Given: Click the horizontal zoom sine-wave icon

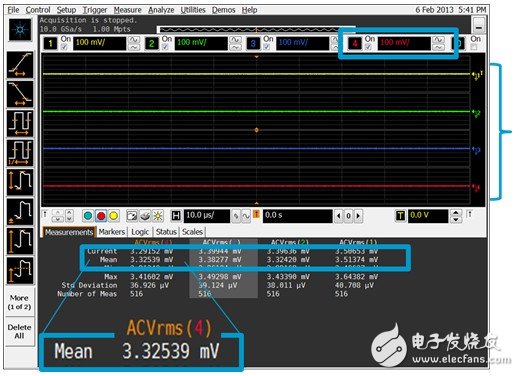Looking at the screenshot, I should tap(246, 216).
